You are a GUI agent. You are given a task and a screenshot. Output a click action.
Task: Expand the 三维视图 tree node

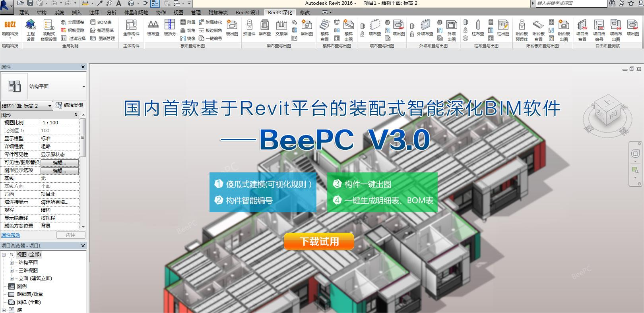click(12, 270)
